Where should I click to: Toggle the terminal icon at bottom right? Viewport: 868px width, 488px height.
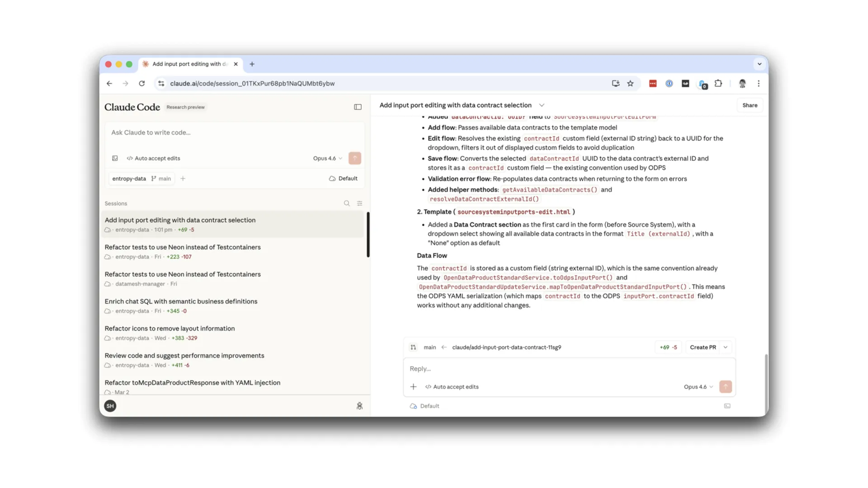click(x=727, y=406)
